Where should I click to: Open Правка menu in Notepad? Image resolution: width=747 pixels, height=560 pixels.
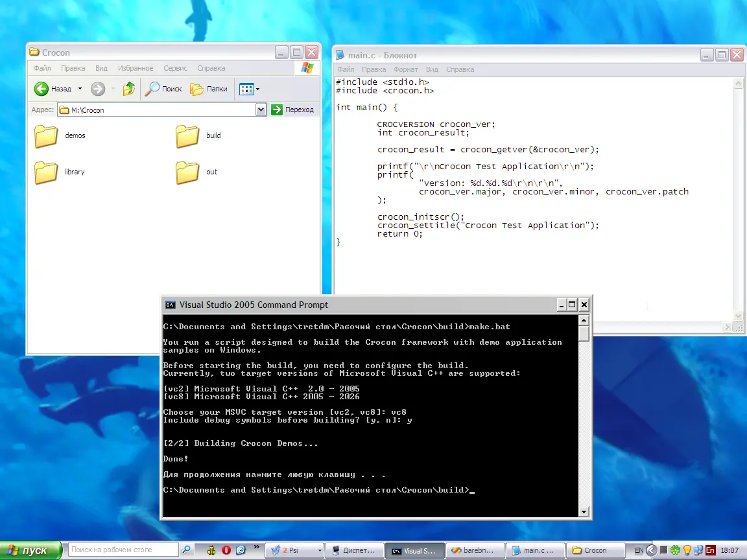[x=373, y=69]
